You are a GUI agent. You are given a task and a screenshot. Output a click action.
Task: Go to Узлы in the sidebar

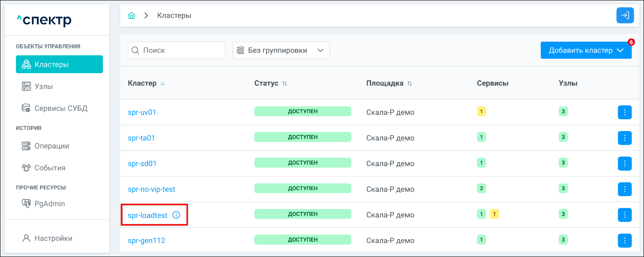[x=43, y=86]
